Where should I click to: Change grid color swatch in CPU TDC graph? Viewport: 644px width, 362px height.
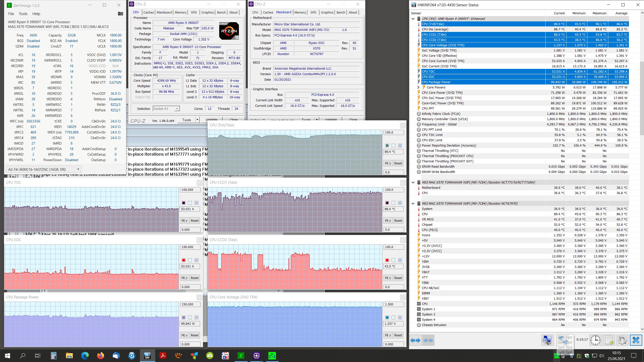tap(196, 203)
